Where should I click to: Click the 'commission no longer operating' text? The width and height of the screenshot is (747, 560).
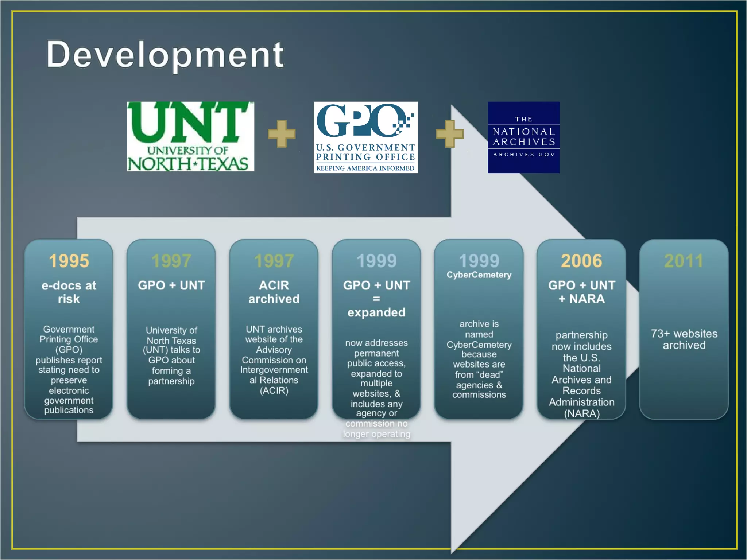tap(376, 429)
